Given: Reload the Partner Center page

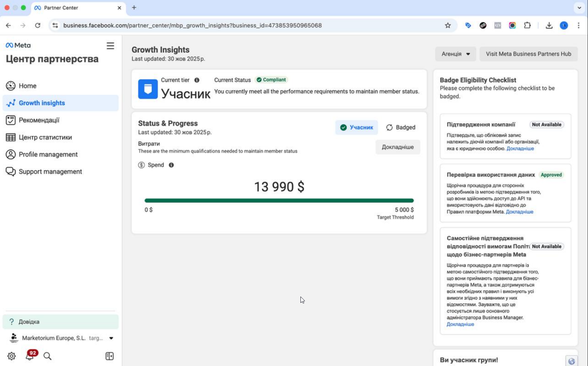Looking at the screenshot, I should point(38,25).
